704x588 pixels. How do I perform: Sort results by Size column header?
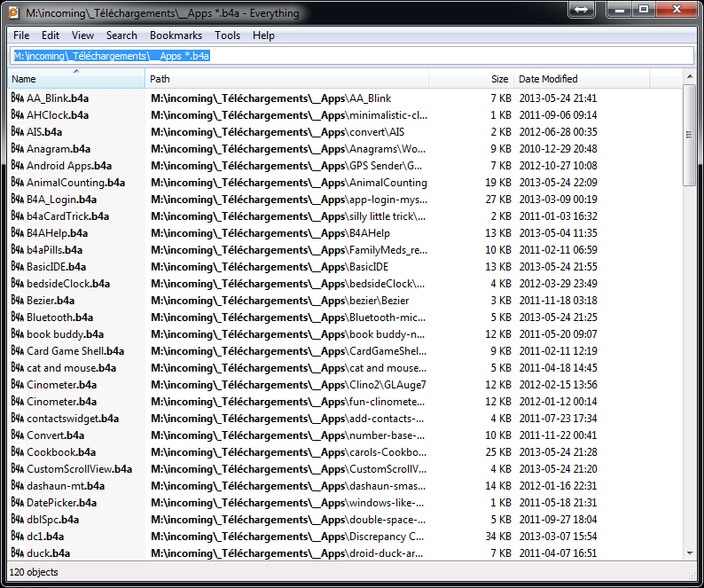click(x=471, y=79)
